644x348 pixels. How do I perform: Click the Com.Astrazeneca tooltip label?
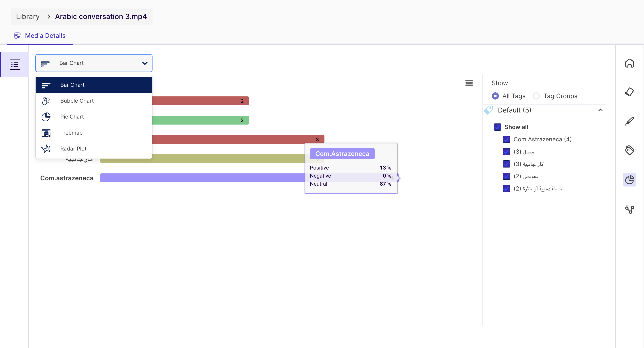pos(342,153)
